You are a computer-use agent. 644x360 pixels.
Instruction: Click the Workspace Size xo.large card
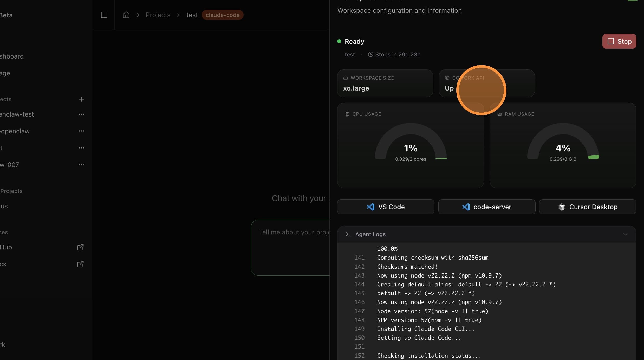click(385, 83)
